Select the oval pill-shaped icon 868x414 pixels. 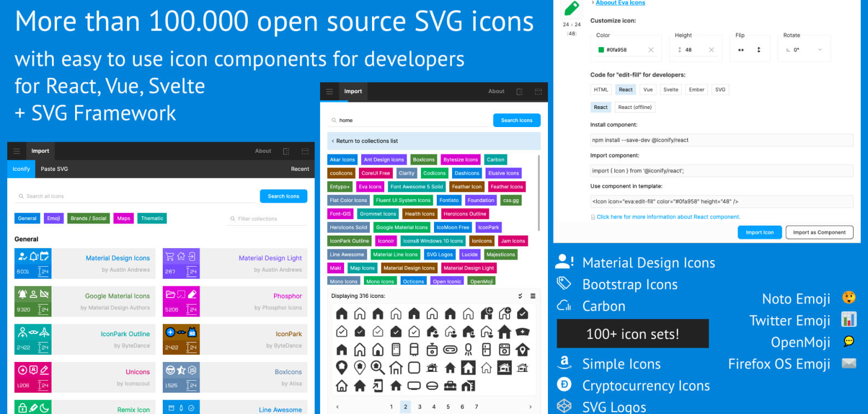[x=432, y=386]
